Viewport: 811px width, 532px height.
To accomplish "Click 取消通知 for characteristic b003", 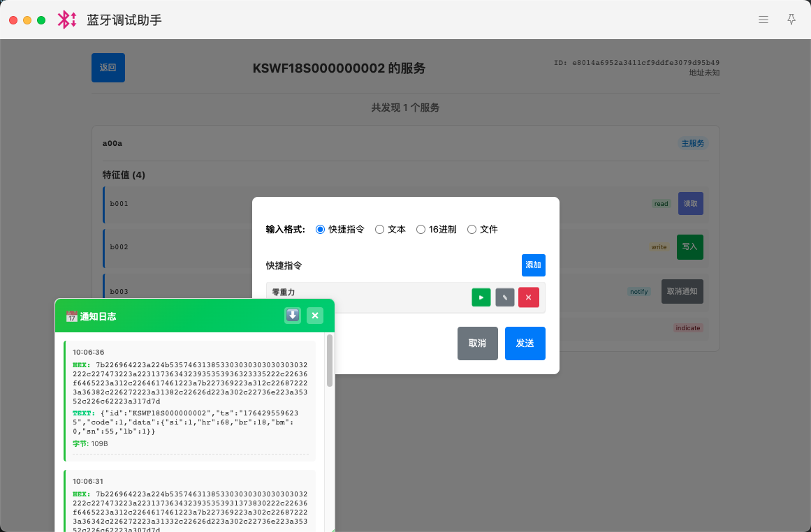I will coord(682,291).
